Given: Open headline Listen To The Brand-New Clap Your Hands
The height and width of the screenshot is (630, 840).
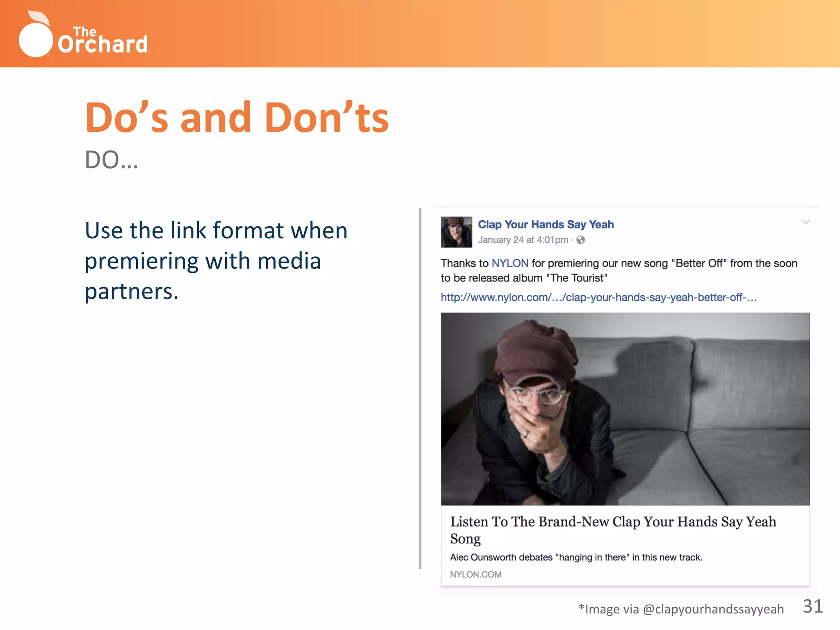Looking at the screenshot, I should tap(613, 530).
